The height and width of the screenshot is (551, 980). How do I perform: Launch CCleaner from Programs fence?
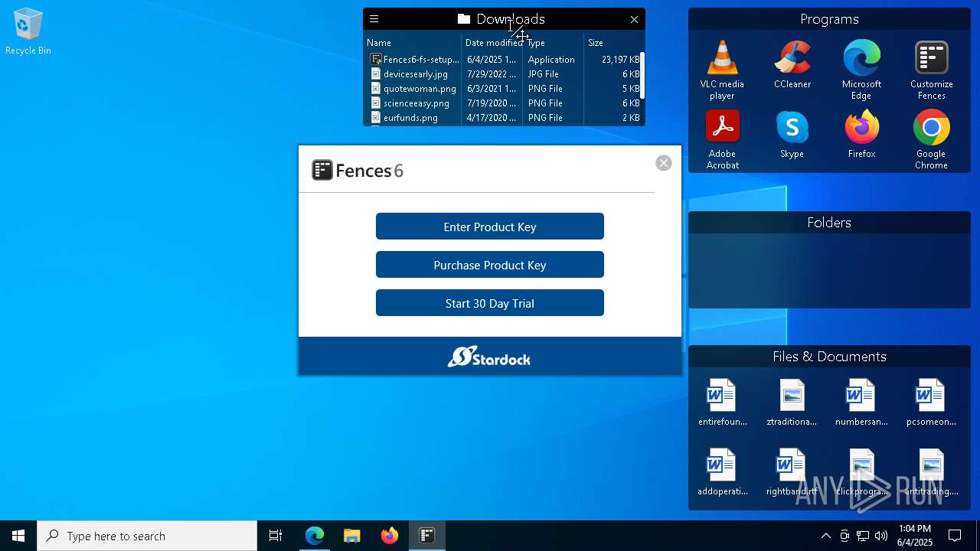pyautogui.click(x=792, y=64)
